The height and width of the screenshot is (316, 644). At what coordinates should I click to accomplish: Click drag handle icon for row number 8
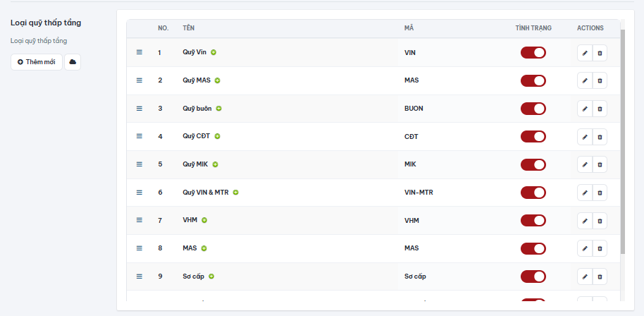140,248
